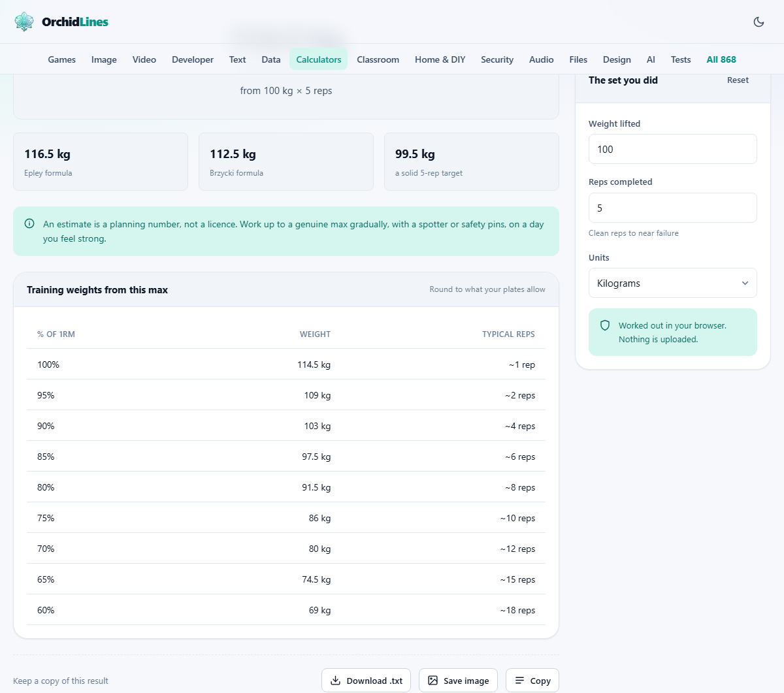Screen dimensions: 784x693
Task: Open the Video category
Action: [x=144, y=59]
